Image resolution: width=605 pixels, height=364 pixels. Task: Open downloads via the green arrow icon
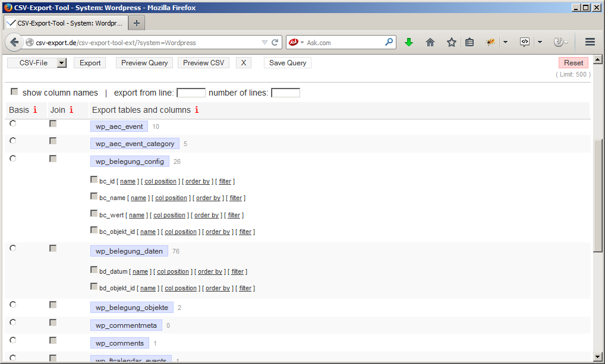click(x=409, y=42)
